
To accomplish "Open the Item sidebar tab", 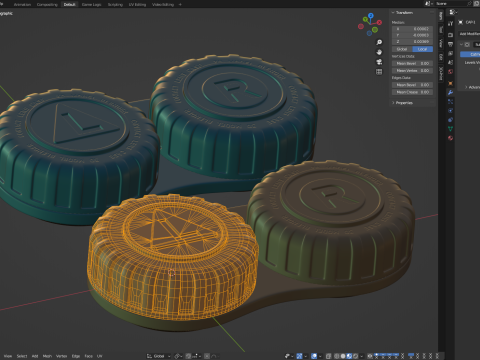I will (x=441, y=16).
